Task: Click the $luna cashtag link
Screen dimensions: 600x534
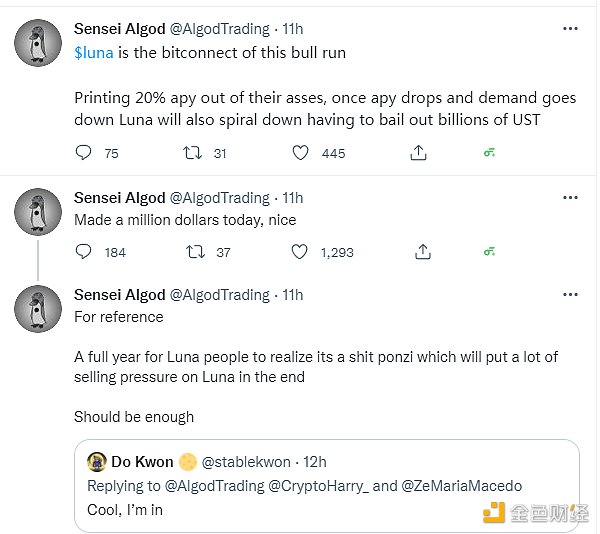Action: (x=94, y=52)
